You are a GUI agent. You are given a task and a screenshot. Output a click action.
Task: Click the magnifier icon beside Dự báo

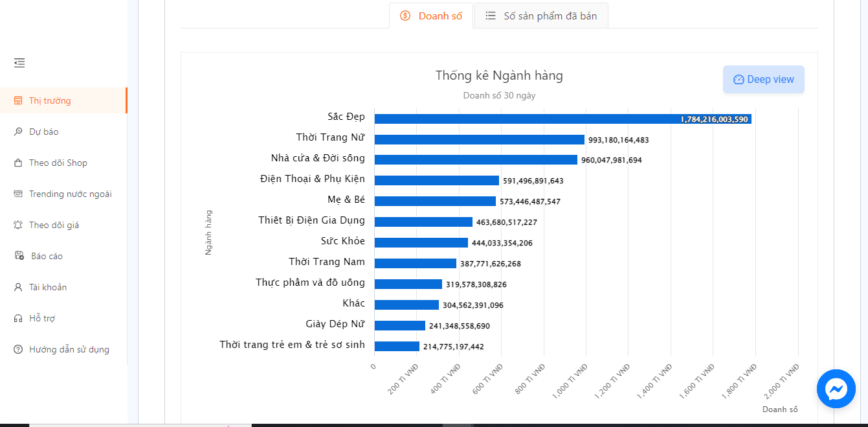17,132
